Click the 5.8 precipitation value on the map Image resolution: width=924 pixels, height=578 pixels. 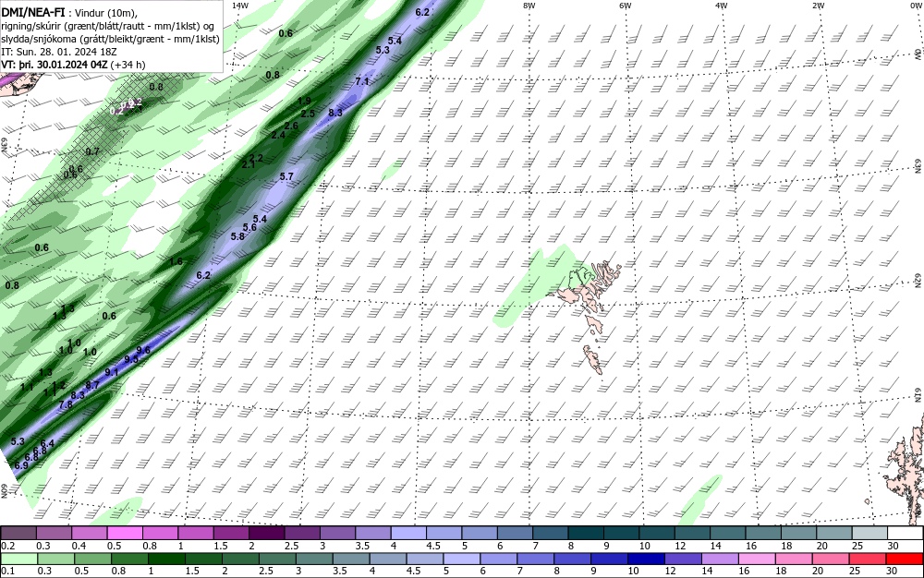click(237, 236)
